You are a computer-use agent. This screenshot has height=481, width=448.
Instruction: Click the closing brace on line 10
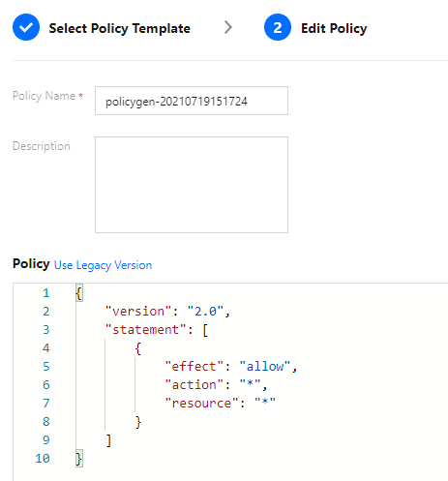pyautogui.click(x=79, y=459)
